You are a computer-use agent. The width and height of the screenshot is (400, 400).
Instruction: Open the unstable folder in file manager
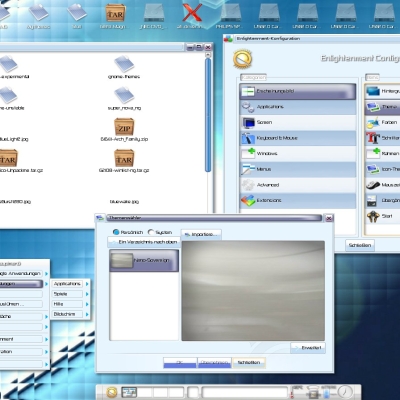8,96
